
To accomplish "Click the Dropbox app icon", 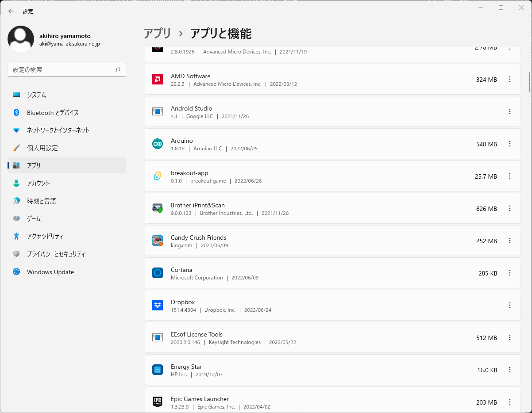I will (x=157, y=306).
